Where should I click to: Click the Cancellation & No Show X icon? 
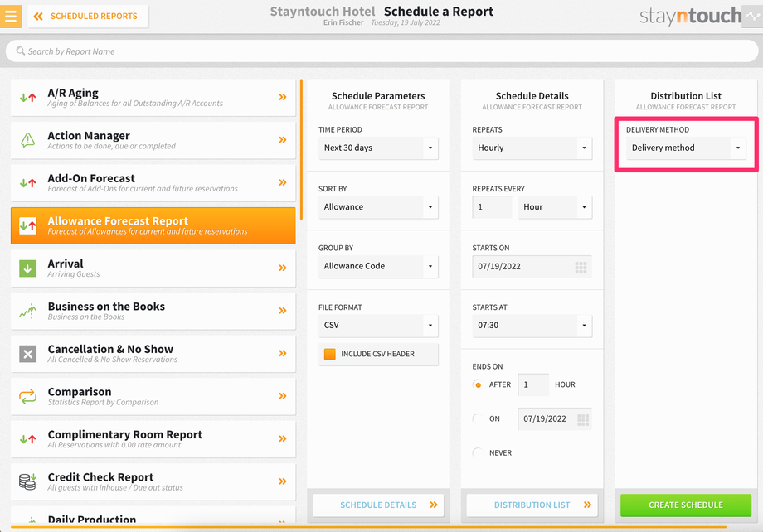coord(27,354)
